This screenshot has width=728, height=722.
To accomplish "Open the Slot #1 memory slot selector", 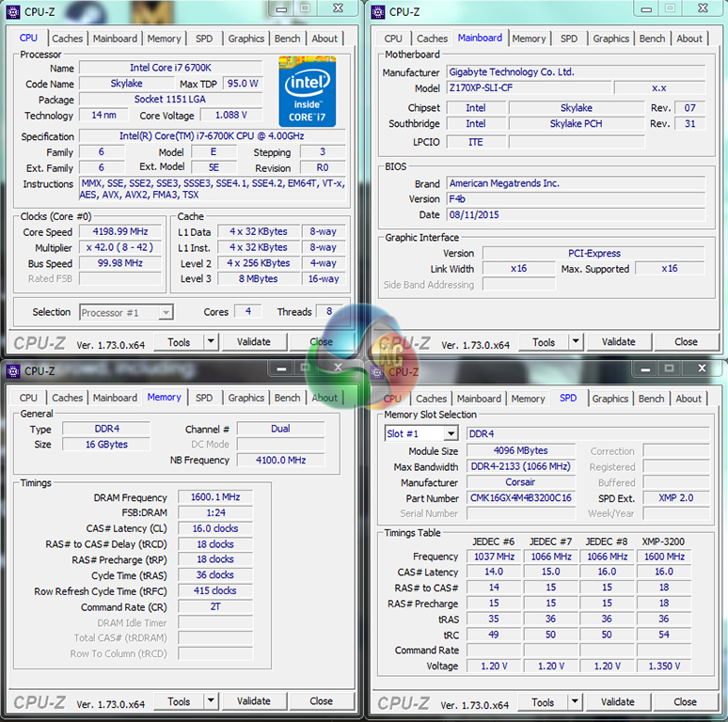I will coord(451,433).
